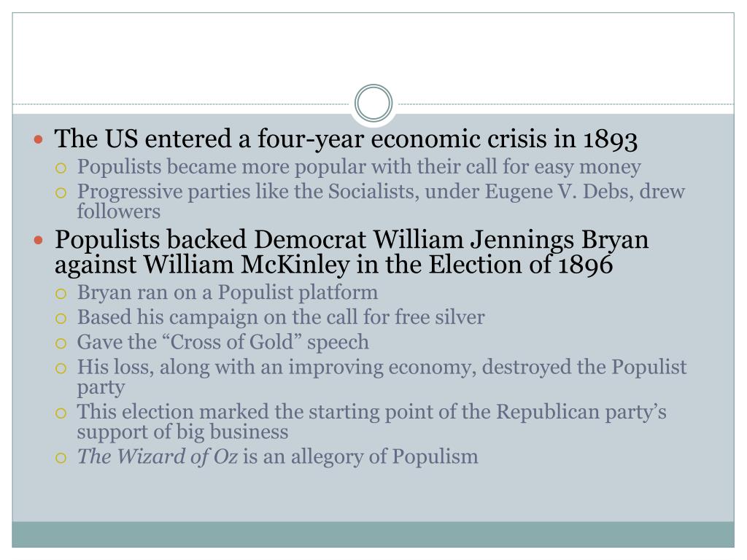This screenshot has width=747, height=560.
Task: Click the hollow bullet beside "Populists became more popular"
Action: 61,168
